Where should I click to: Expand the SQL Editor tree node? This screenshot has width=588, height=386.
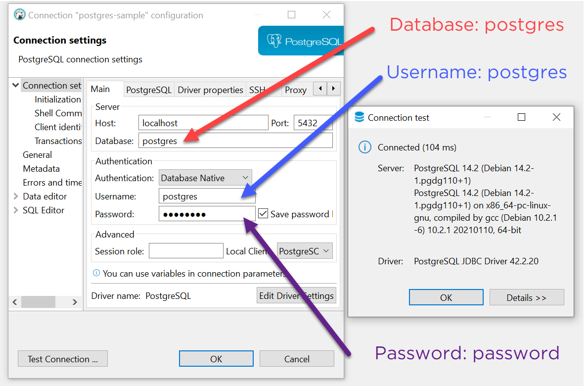click(x=16, y=210)
